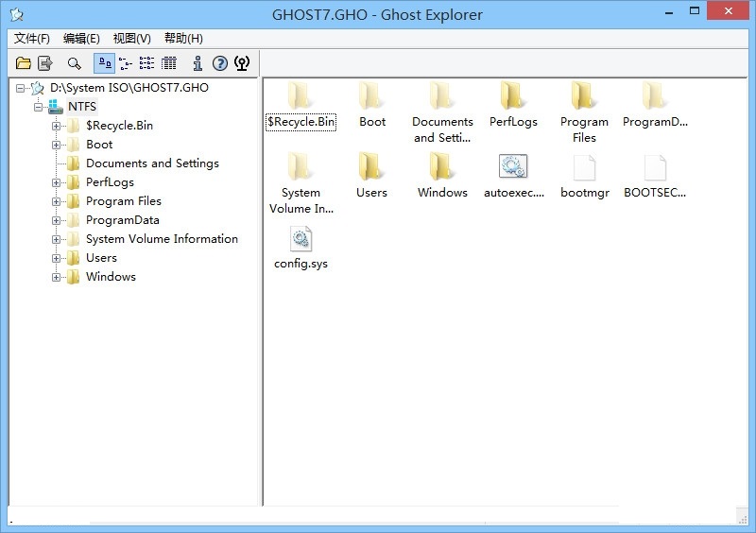Click the Extract/export toolbar icon
756x533 pixels.
pos(44,63)
